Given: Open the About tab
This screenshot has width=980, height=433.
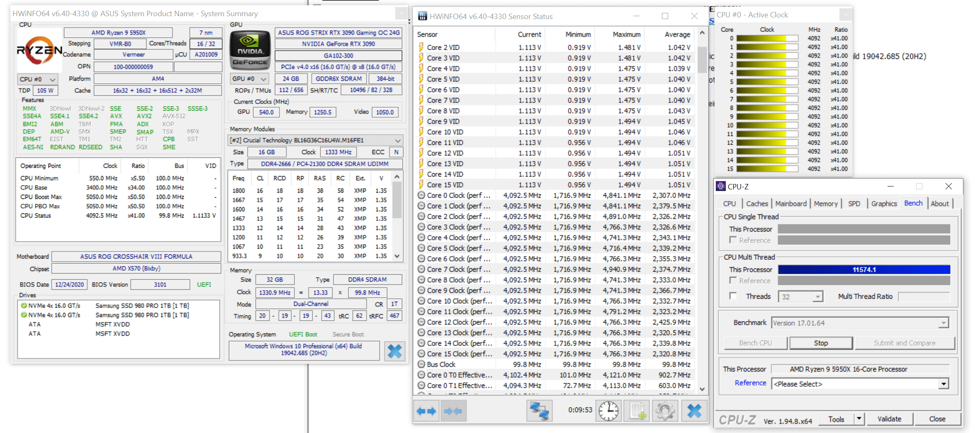Looking at the screenshot, I should click(939, 203).
